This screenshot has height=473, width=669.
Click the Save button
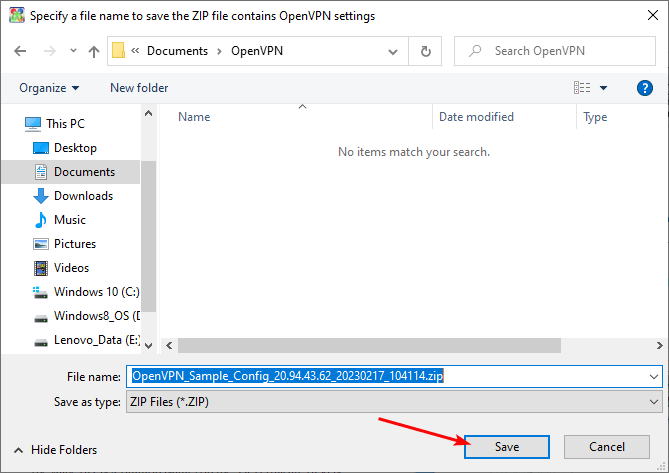pos(506,447)
